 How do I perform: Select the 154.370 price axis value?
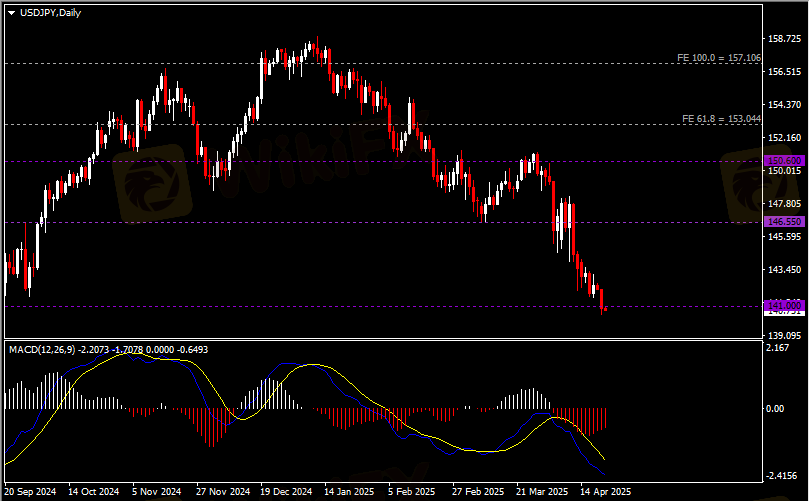(784, 105)
